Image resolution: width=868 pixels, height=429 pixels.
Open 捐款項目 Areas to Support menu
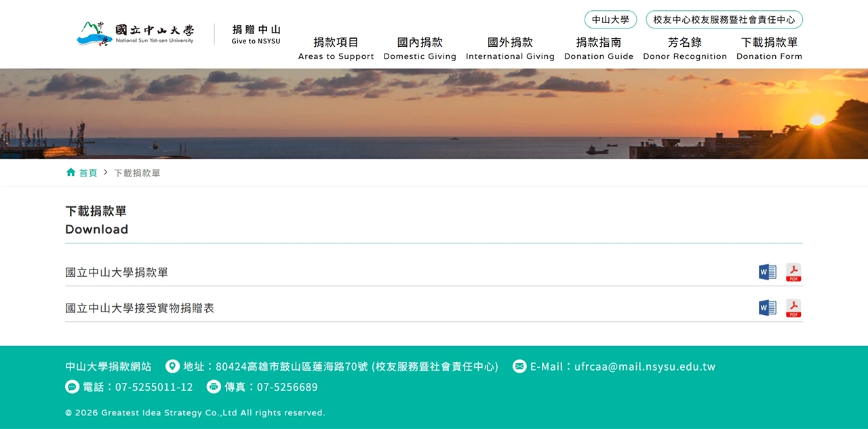tap(336, 49)
